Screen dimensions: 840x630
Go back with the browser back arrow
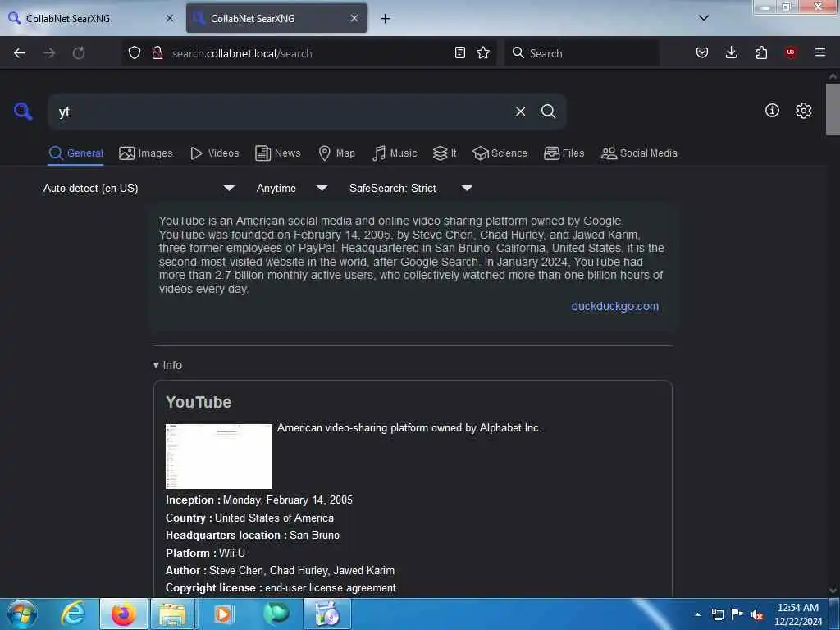[x=20, y=53]
